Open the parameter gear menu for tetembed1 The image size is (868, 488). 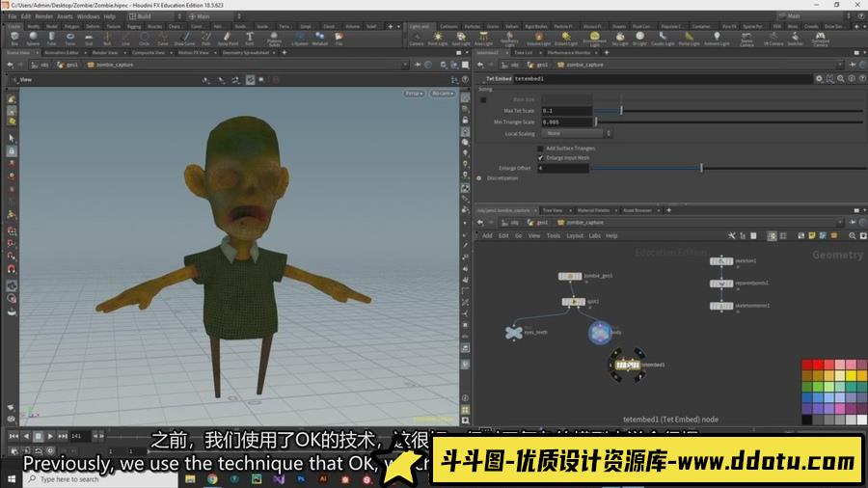[x=819, y=78]
